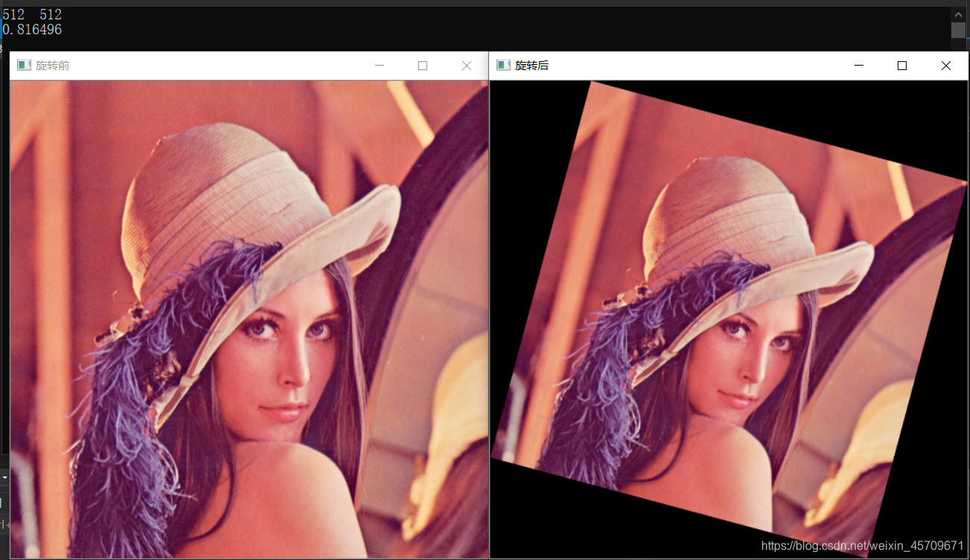Maximize the 旋转后 window
This screenshot has width=970, height=560.
click(901, 66)
